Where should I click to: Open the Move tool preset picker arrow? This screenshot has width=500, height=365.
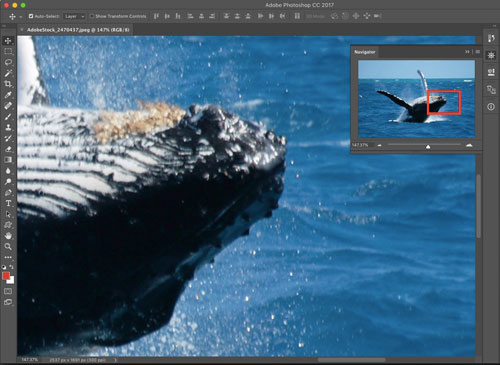coord(21,16)
